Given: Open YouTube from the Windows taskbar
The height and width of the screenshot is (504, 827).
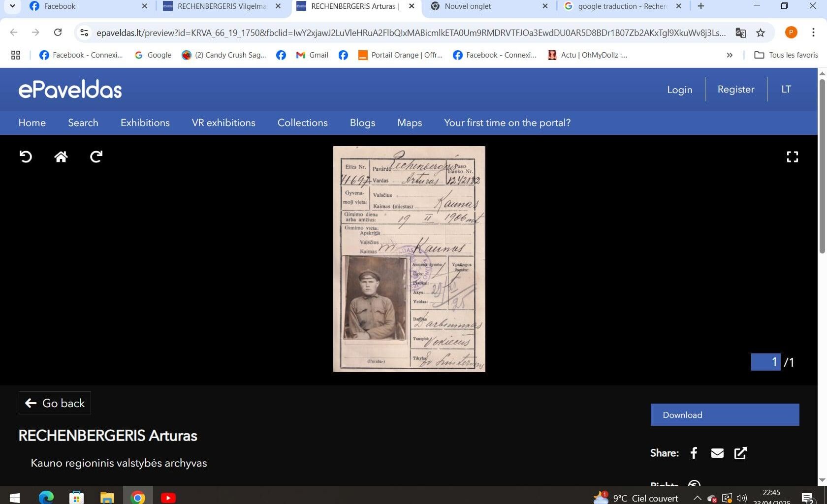Looking at the screenshot, I should (x=168, y=498).
